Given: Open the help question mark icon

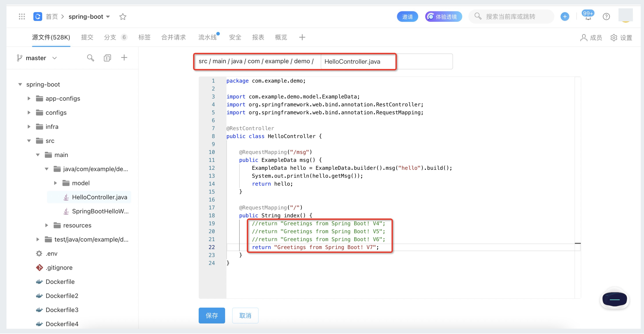Looking at the screenshot, I should point(606,16).
